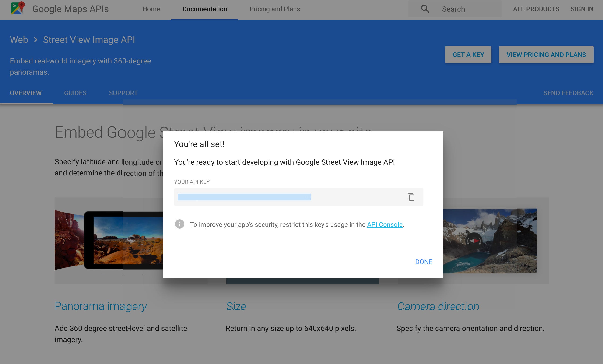
Task: Switch to the GUIDES tab
Action: [75, 93]
